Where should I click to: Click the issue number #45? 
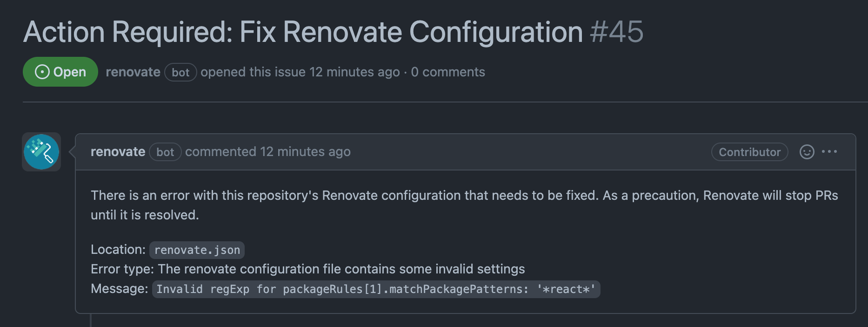click(619, 32)
